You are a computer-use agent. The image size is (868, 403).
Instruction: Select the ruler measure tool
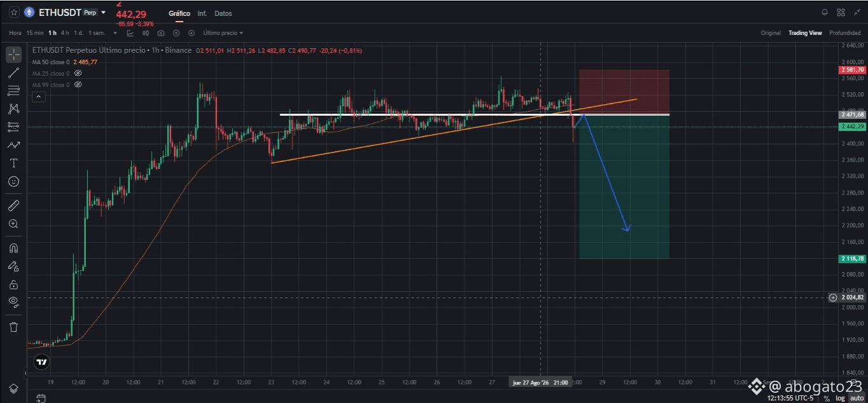(x=13, y=205)
